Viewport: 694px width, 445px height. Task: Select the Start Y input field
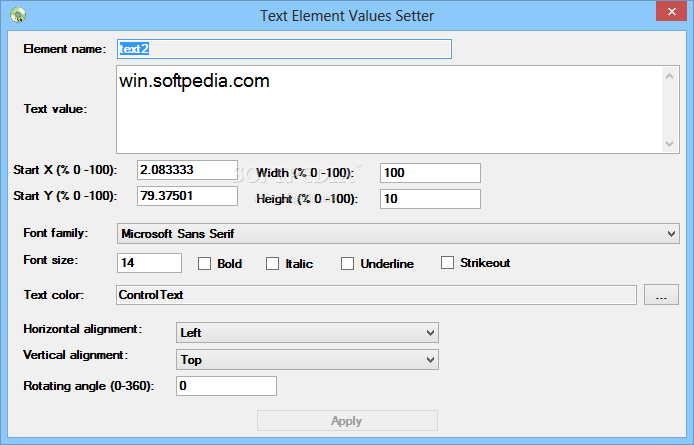tap(187, 196)
